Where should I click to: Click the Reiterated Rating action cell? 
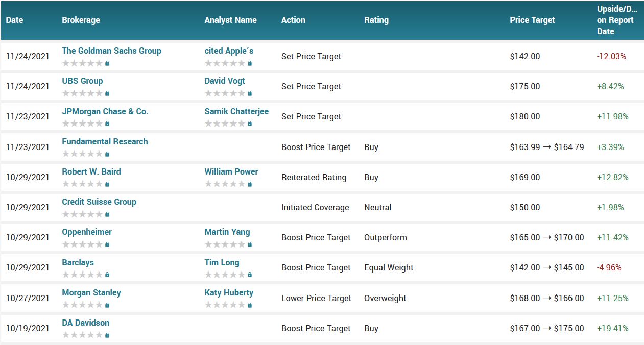[314, 177]
